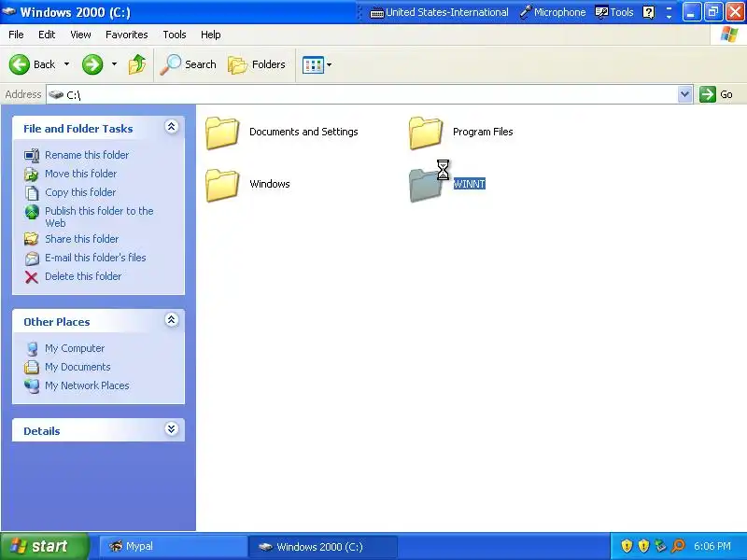Click the My Computer icon in Other Places
The height and width of the screenshot is (560, 747).
coord(32,348)
